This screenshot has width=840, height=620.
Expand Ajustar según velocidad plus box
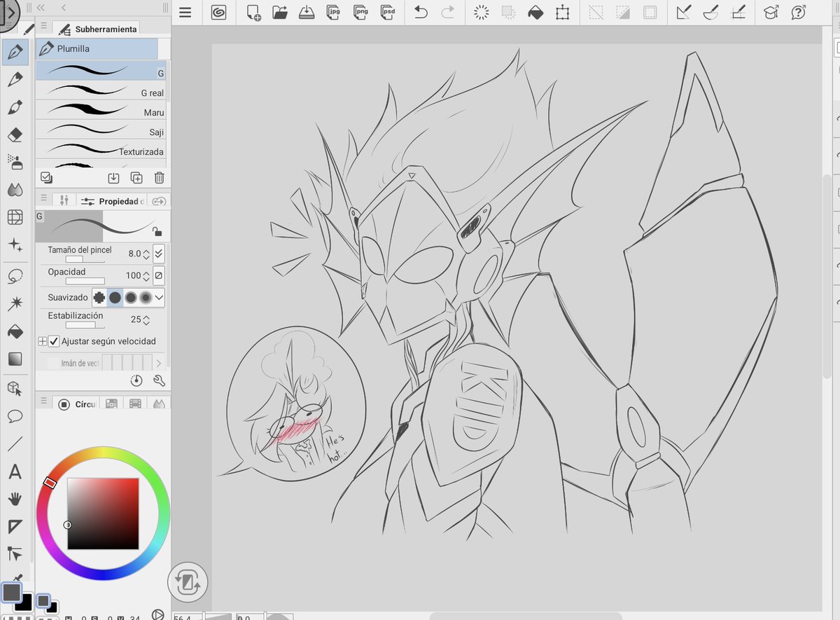click(42, 341)
